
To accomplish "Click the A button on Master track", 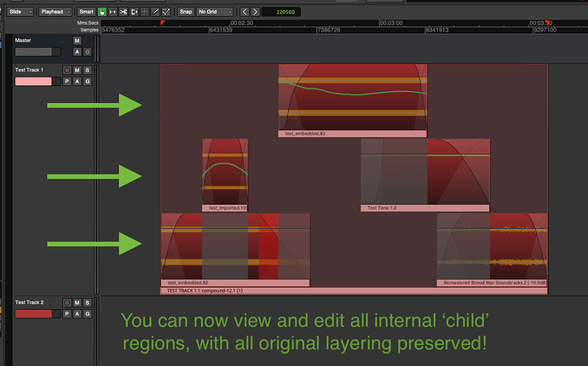I will [77, 51].
